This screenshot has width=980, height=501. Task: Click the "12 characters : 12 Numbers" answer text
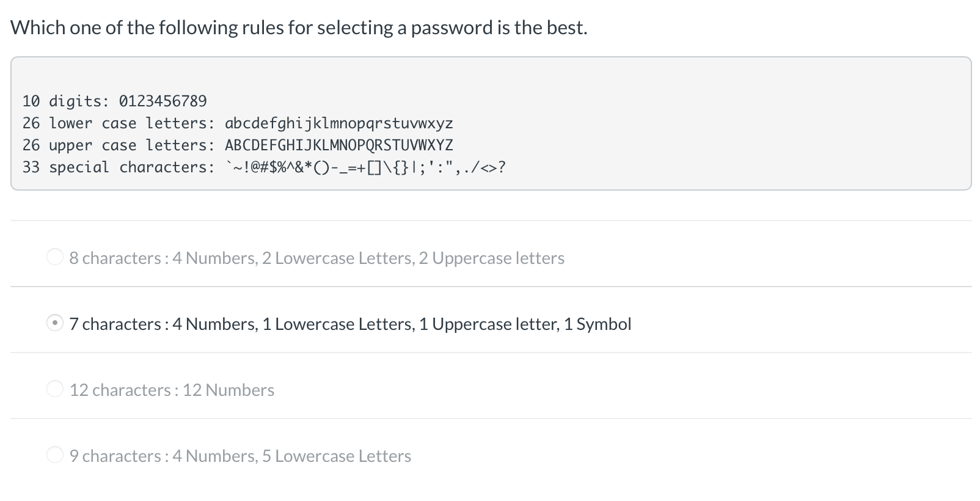coord(172,390)
